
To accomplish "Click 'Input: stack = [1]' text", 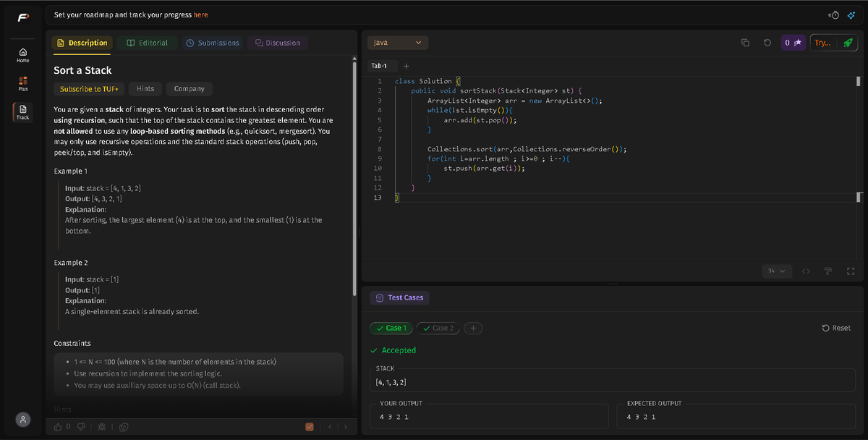I will click(92, 279).
